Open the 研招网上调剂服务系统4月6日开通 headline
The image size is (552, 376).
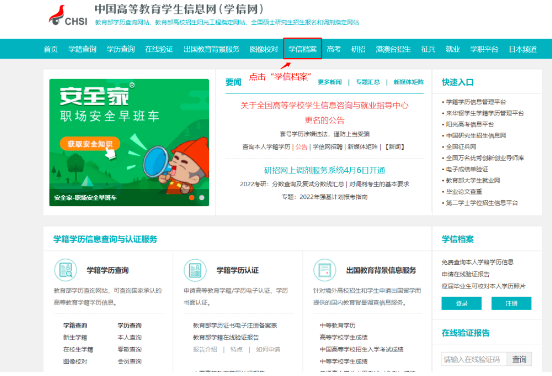click(x=325, y=170)
